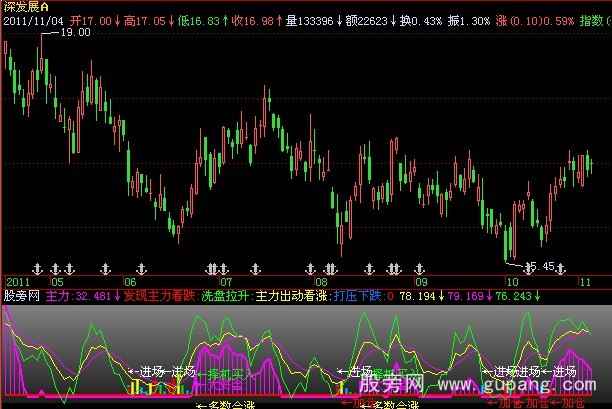Click the 股旁网 indicator name
612x409 pixels.
pyautogui.click(x=18, y=296)
